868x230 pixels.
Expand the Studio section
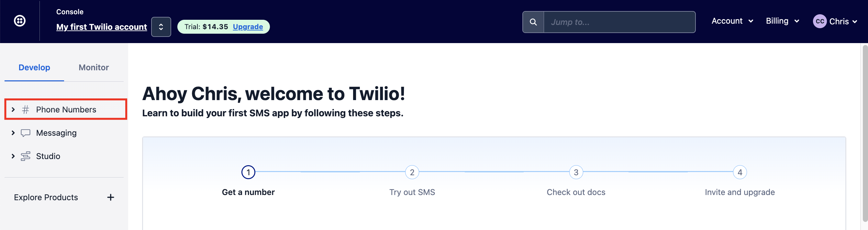point(13,156)
